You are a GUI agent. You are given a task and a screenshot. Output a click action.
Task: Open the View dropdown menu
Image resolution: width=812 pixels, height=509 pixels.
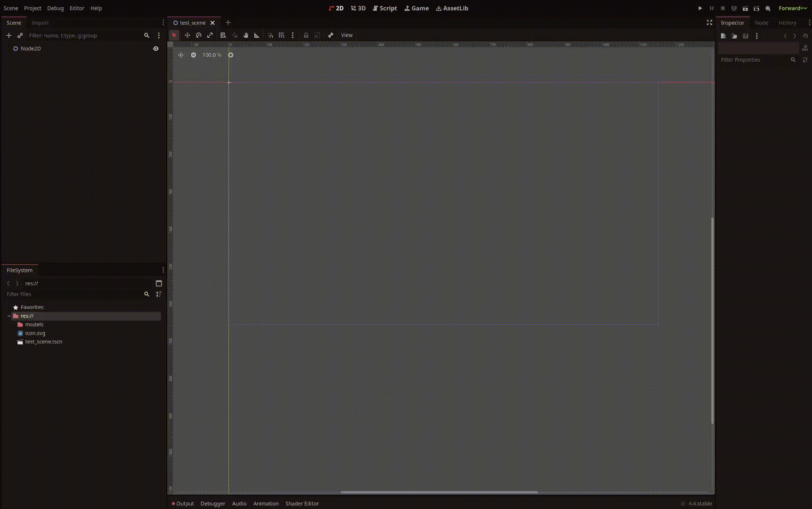click(x=347, y=35)
